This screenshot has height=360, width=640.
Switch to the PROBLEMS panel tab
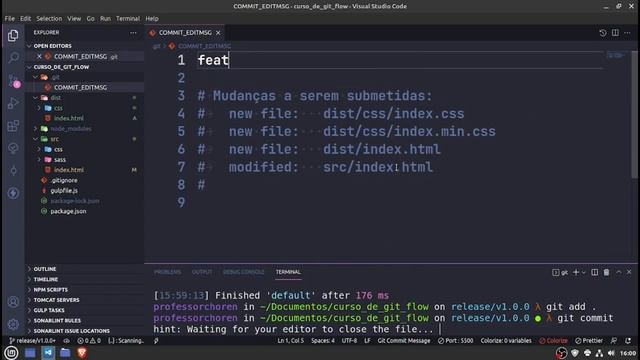(x=167, y=272)
